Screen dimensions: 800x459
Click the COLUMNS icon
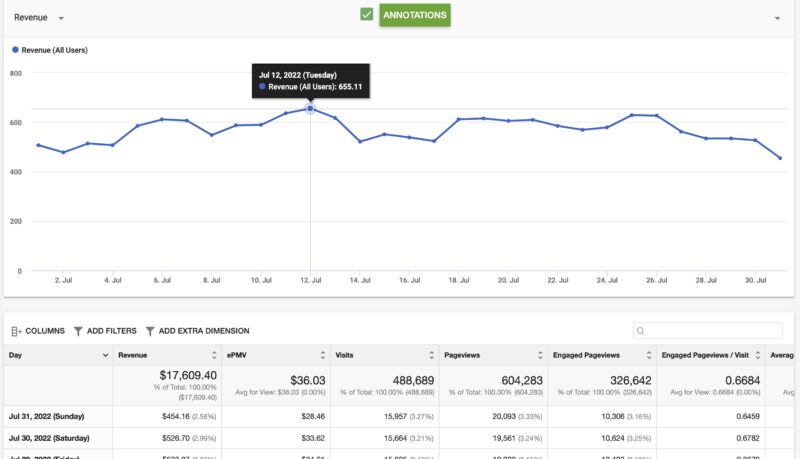coord(16,331)
